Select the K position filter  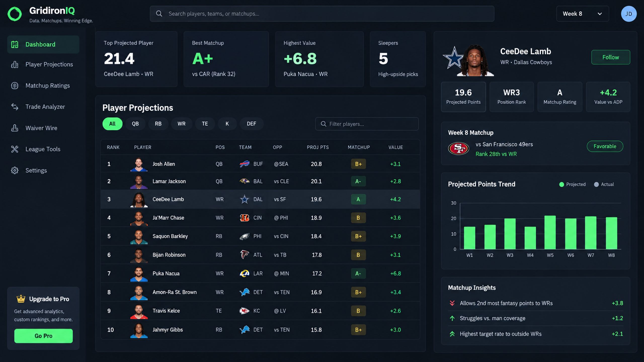(x=227, y=124)
